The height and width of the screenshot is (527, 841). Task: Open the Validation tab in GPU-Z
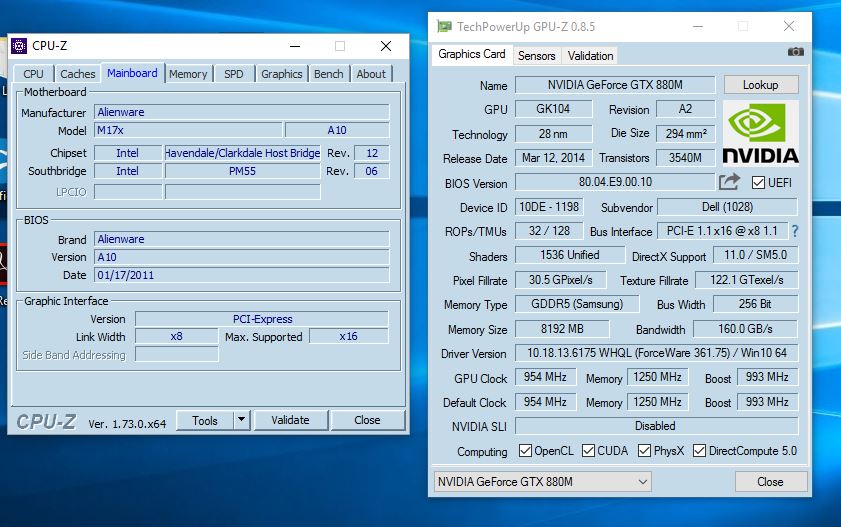pos(590,56)
